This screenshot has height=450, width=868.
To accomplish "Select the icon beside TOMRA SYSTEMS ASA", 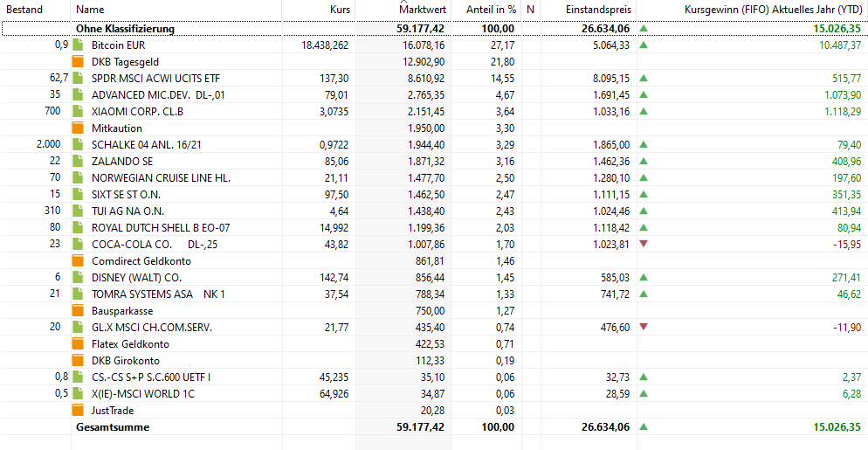I will click(78, 294).
